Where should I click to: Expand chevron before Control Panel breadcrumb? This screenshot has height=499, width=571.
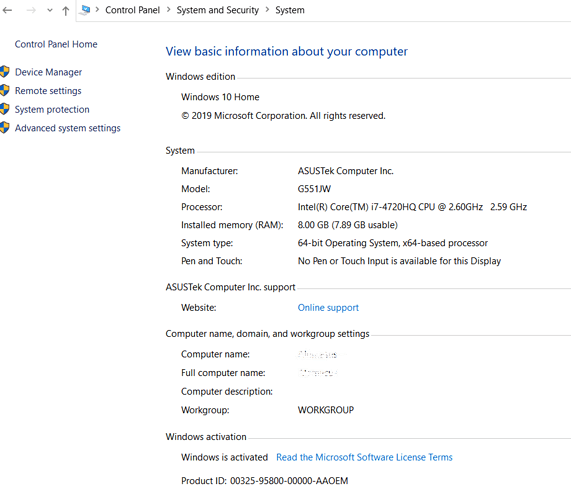click(97, 10)
